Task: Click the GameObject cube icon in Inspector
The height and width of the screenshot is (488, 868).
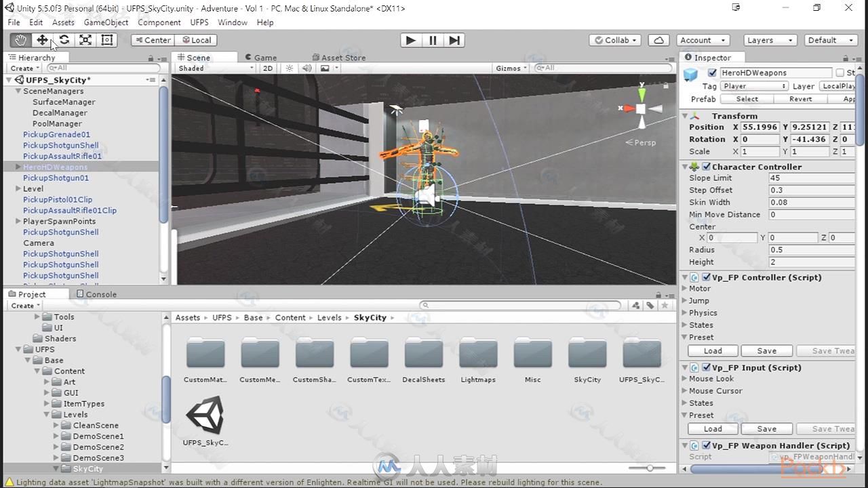Action: [691, 75]
